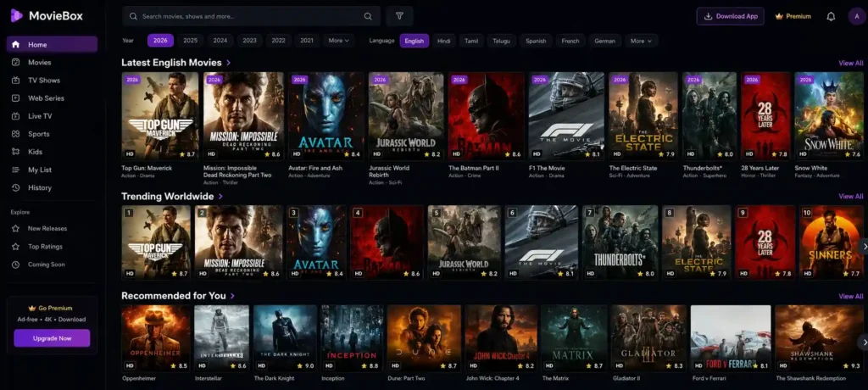Click the 'Dune: Part Two' title text
The height and width of the screenshot is (390, 868).
click(x=407, y=378)
